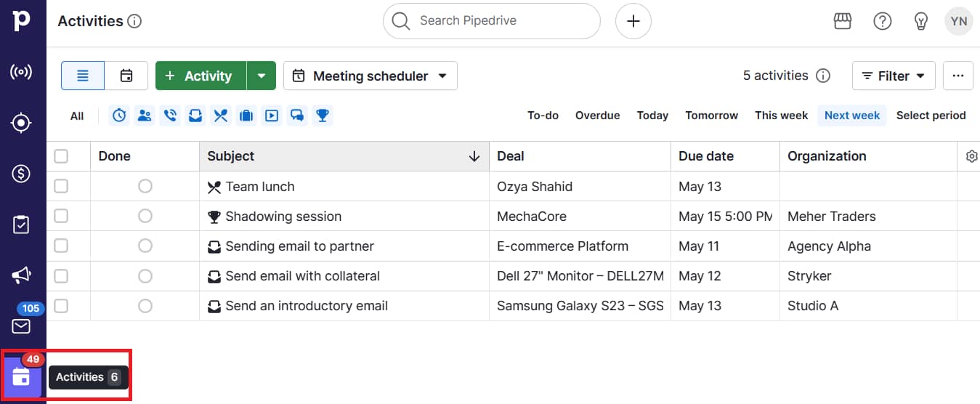Select the All activity types tab
980x404 pixels.
[x=77, y=116]
